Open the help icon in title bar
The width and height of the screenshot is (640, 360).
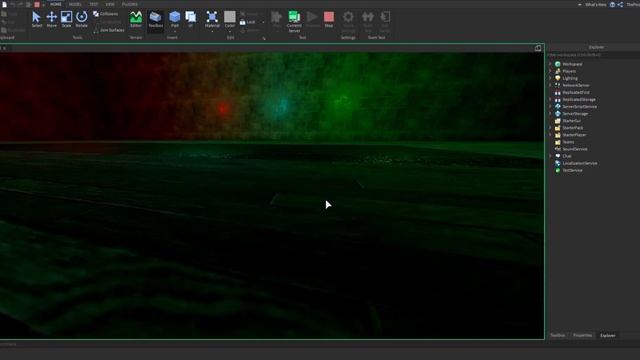click(x=612, y=4)
